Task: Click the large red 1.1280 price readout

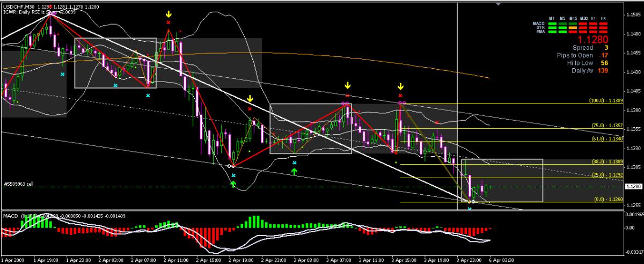Action: coord(592,40)
